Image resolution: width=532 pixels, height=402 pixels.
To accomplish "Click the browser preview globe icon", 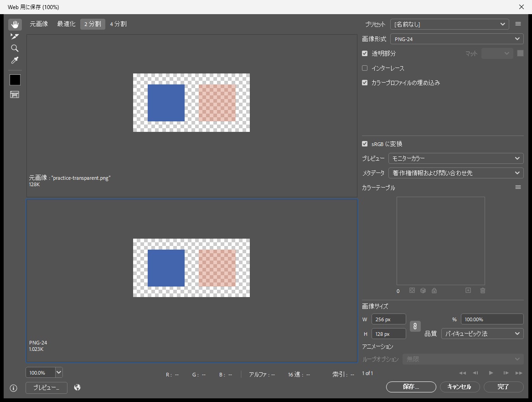I will click(77, 387).
